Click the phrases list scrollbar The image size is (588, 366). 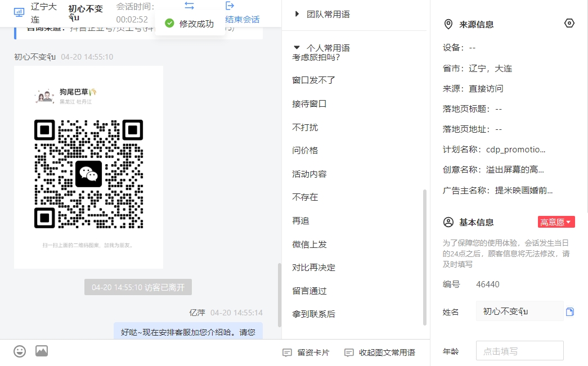(425, 257)
